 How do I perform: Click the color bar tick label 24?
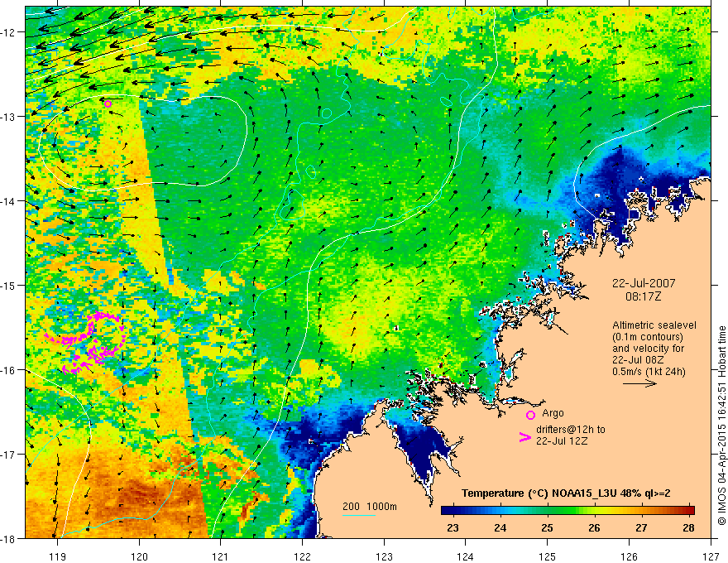(x=500, y=528)
